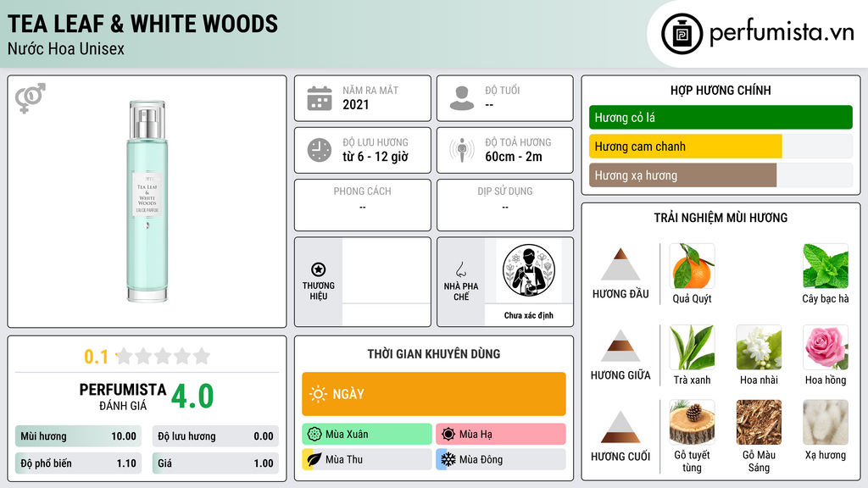This screenshot has height=488, width=868.
Task: Click the star badge Thương hiệu icon
Action: click(x=319, y=269)
